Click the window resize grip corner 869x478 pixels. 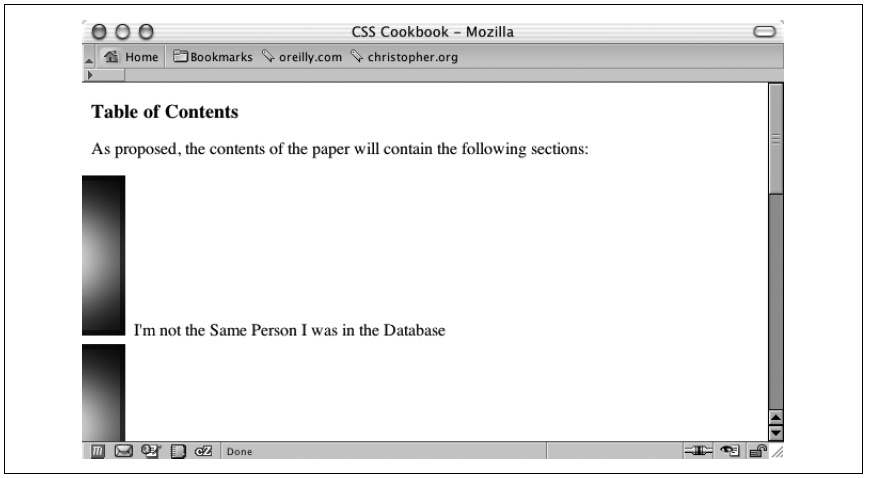(778, 452)
